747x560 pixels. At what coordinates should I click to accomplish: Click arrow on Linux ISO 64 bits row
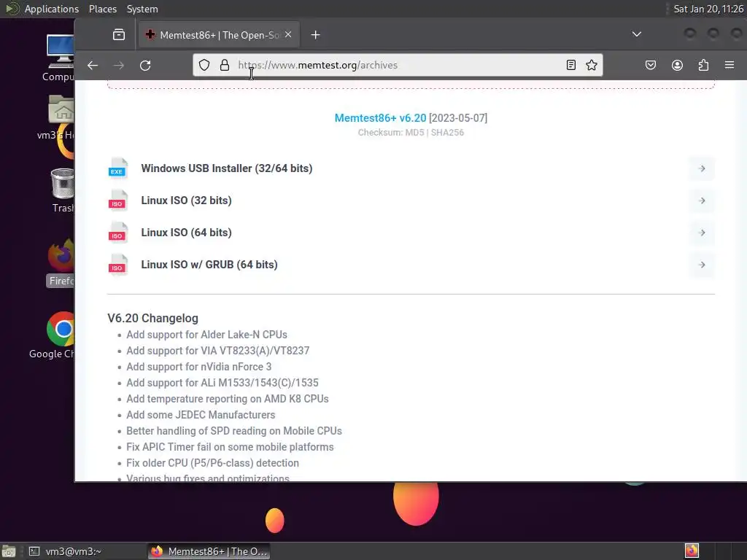(x=702, y=233)
